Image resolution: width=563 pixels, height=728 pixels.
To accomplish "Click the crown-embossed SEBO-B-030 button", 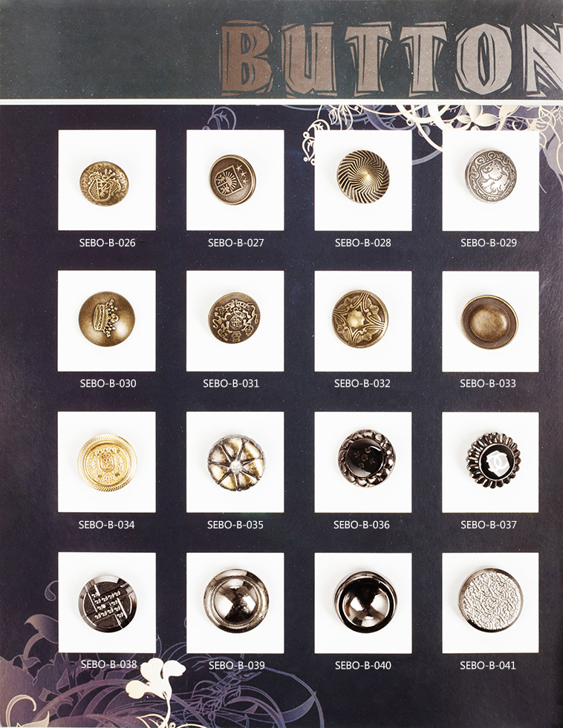I will coord(107,319).
